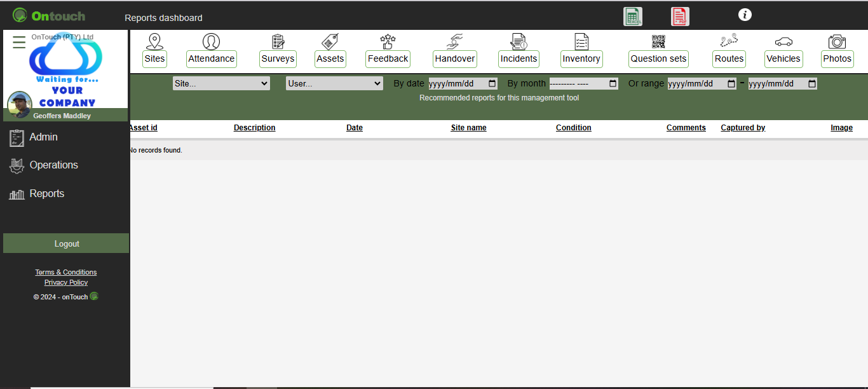The width and height of the screenshot is (868, 389).
Task: Click the Excel export icon
Action: [632, 17]
